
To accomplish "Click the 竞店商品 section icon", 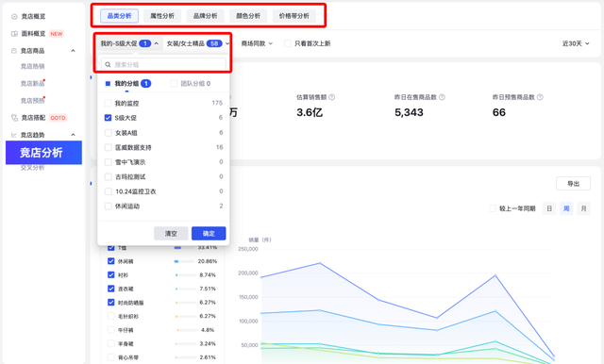I will (x=14, y=51).
